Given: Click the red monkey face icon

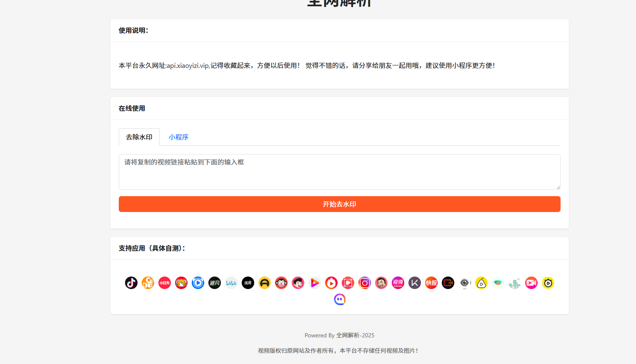Looking at the screenshot, I should pos(281,283).
